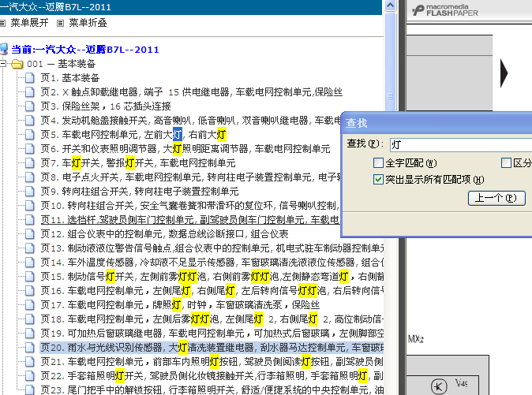Click the black triangle arrow in FlashPaper viewer
Screen dimensions: 532x395
tap(504, 73)
